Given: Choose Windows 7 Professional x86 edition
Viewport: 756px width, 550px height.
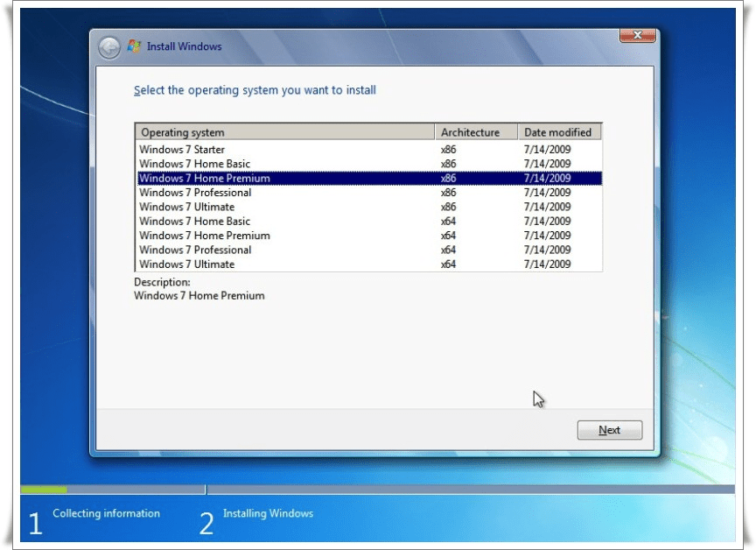Looking at the screenshot, I should pyautogui.click(x=195, y=193).
